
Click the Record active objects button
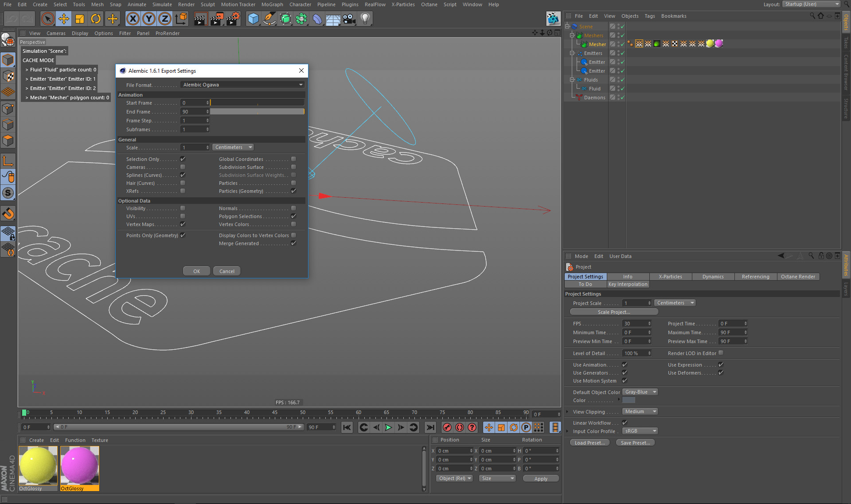tap(447, 427)
